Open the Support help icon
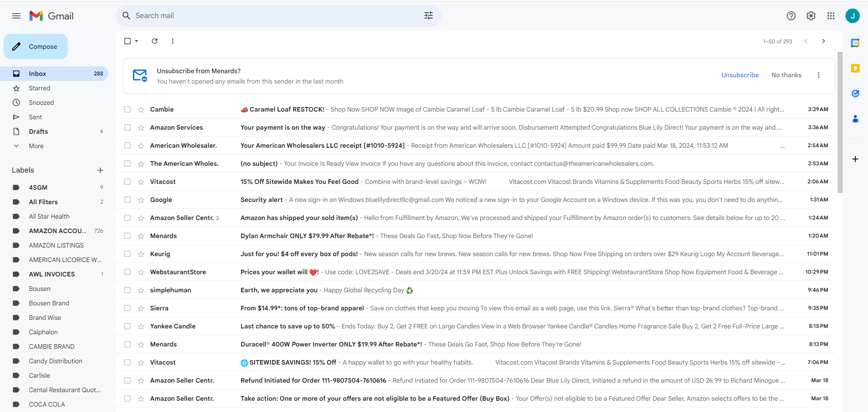This screenshot has width=868, height=412. [x=791, y=16]
